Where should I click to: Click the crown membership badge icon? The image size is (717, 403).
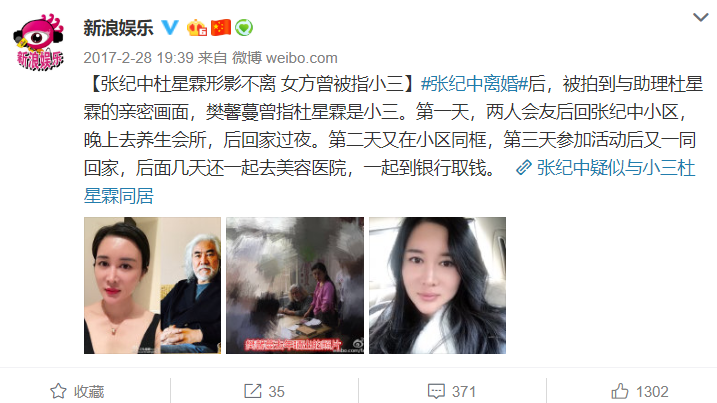(x=197, y=28)
